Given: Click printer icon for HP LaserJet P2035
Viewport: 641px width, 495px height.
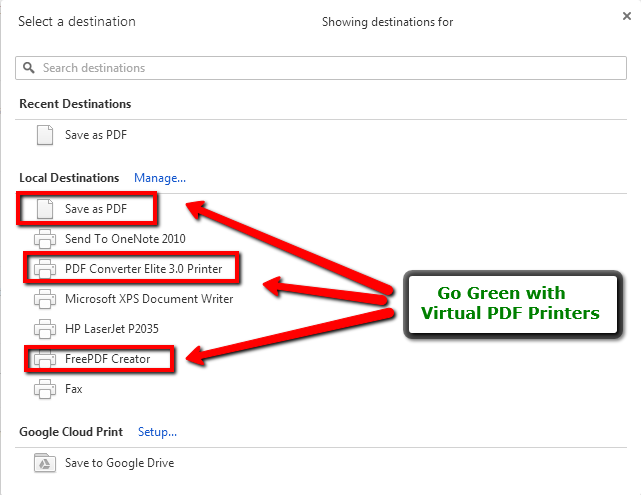Looking at the screenshot, I should point(45,329).
